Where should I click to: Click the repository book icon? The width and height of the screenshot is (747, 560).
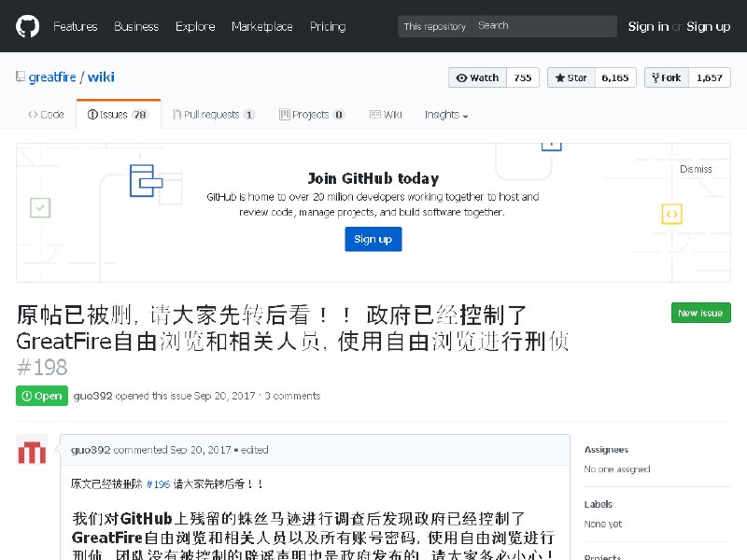(x=20, y=77)
